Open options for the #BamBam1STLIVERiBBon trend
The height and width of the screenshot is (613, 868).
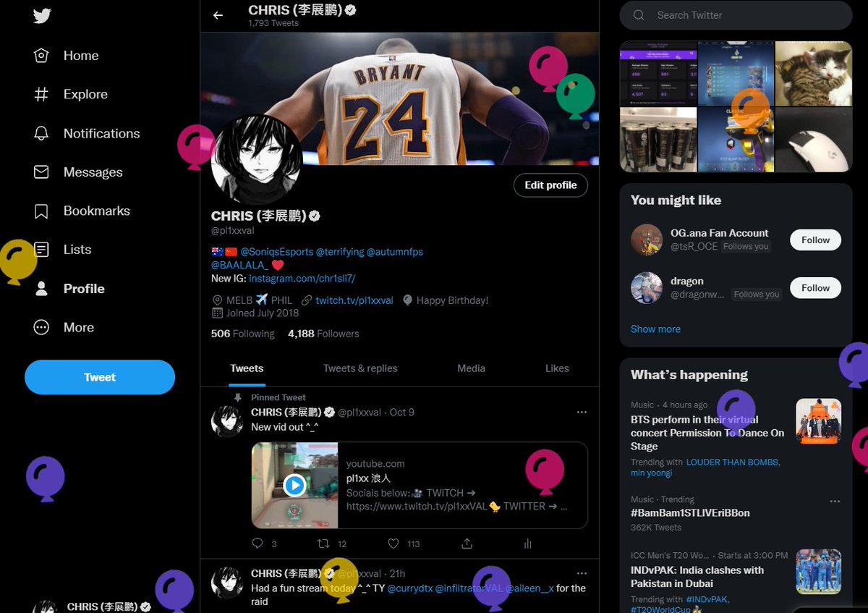(x=835, y=501)
